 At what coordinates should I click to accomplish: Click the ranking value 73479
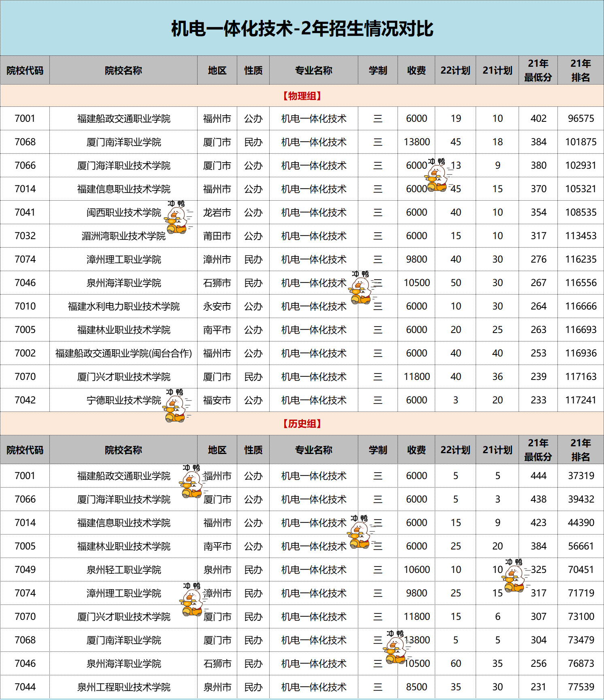[x=581, y=640]
